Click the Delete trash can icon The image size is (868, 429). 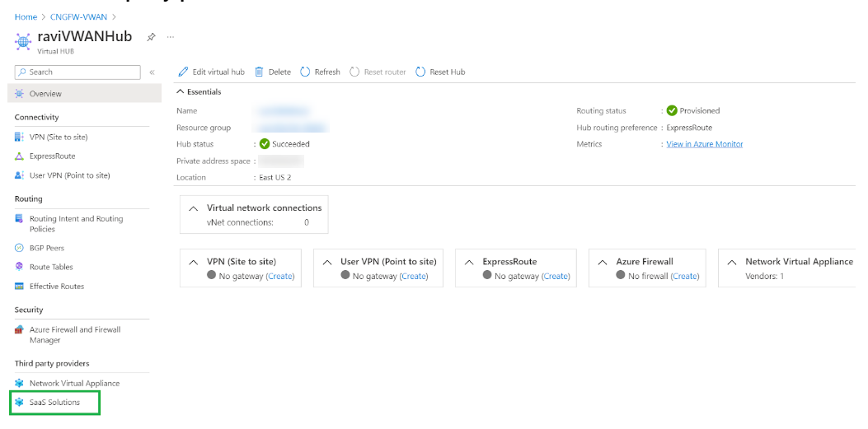coord(259,72)
